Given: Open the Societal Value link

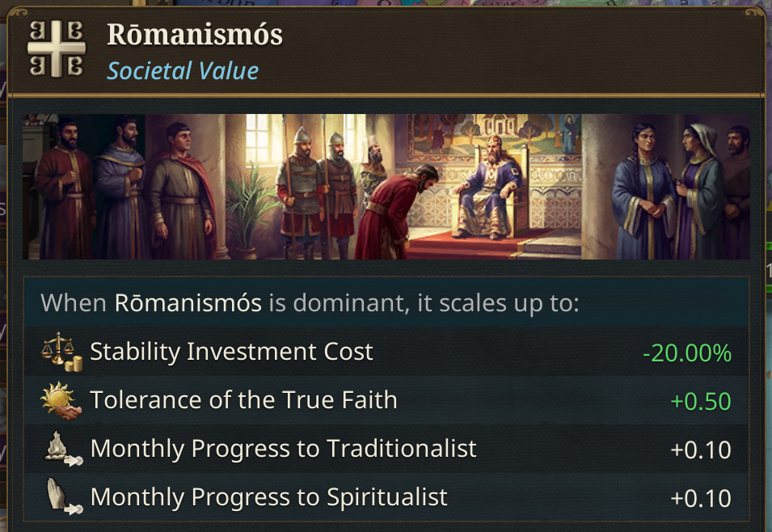Looking at the screenshot, I should click(x=183, y=71).
